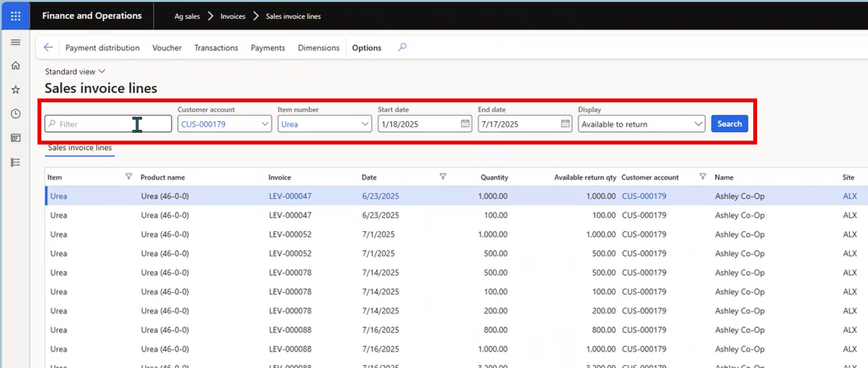Image resolution: width=868 pixels, height=368 pixels.
Task: Select the LEV-000052 row with quantity 500.00
Action: [456, 253]
